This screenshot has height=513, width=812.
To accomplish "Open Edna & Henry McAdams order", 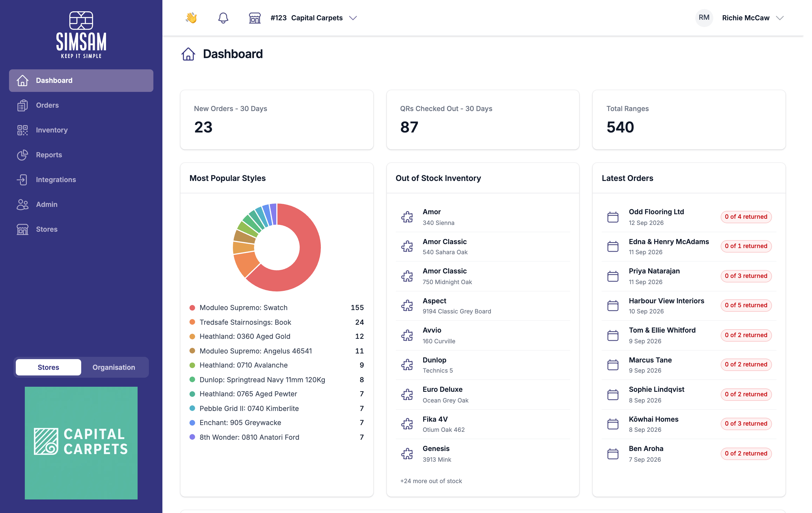I will coord(689,246).
